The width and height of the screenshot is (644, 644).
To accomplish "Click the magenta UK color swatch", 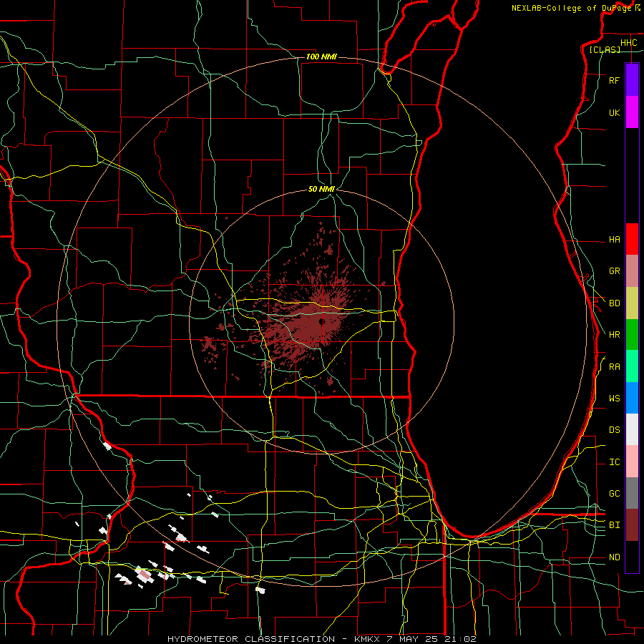I will pyautogui.click(x=632, y=112).
